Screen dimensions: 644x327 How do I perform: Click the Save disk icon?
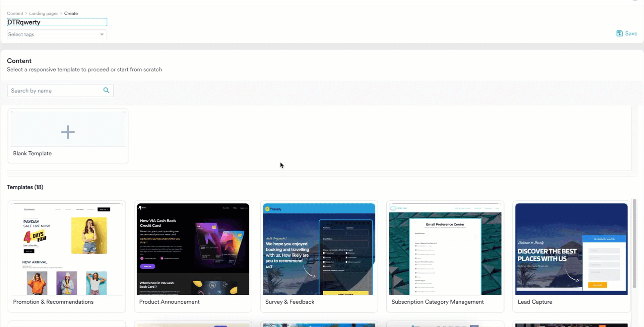pyautogui.click(x=619, y=34)
